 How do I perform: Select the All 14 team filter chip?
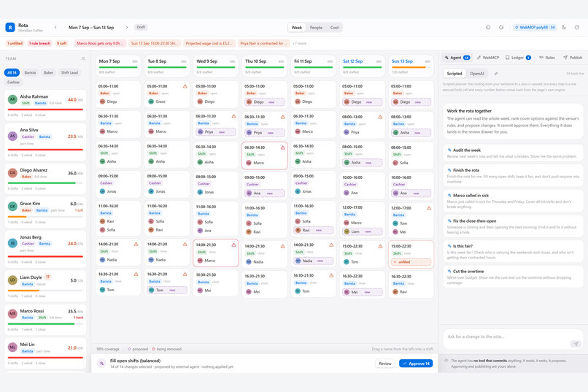12,72
